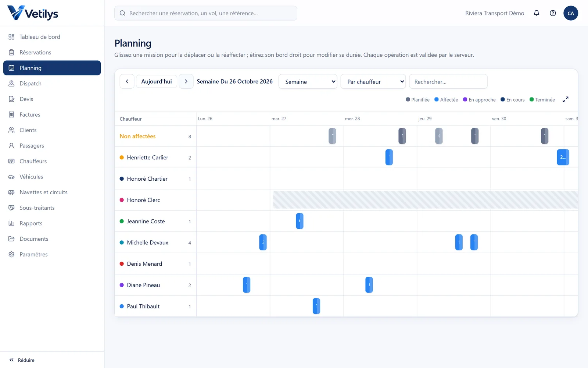Open Chauffeurs in the sidebar

[x=52, y=161]
